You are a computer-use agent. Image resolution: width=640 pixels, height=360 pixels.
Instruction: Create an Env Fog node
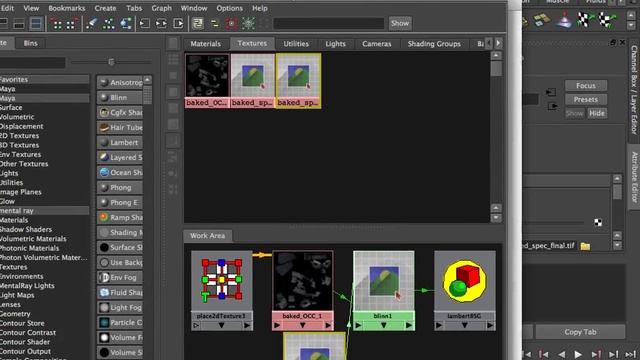pyautogui.click(x=120, y=277)
